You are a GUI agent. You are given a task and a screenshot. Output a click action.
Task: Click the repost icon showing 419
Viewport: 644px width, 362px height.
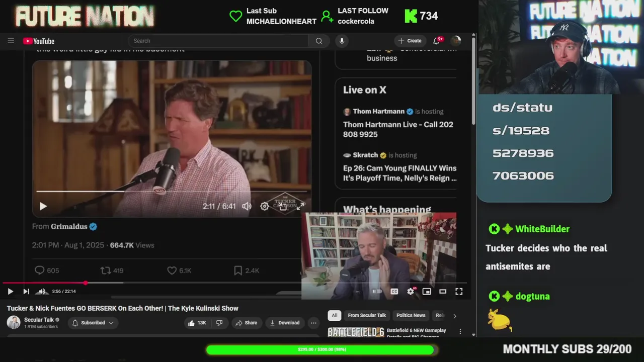pos(105,270)
